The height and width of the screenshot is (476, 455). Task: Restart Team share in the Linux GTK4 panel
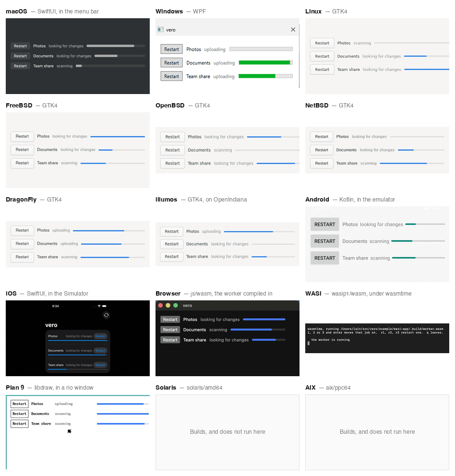click(322, 70)
